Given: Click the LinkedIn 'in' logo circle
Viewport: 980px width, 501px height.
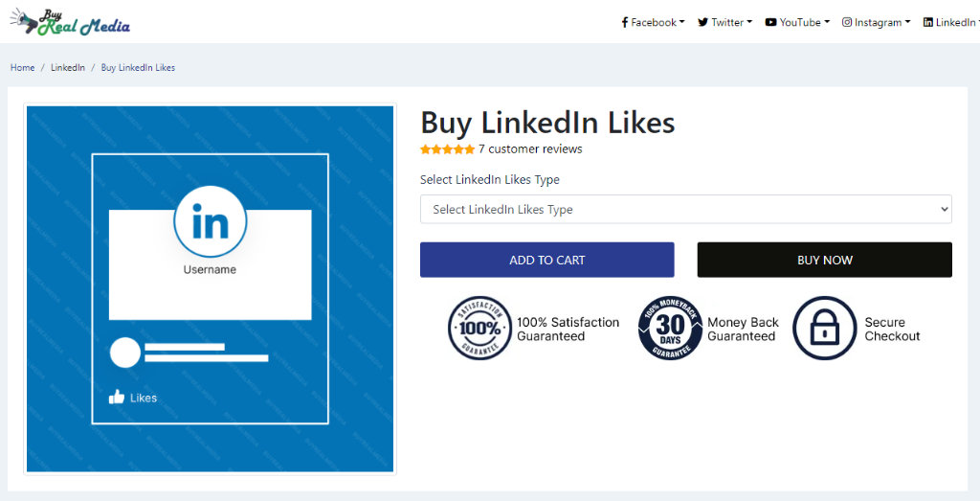Looking at the screenshot, I should pos(210,222).
